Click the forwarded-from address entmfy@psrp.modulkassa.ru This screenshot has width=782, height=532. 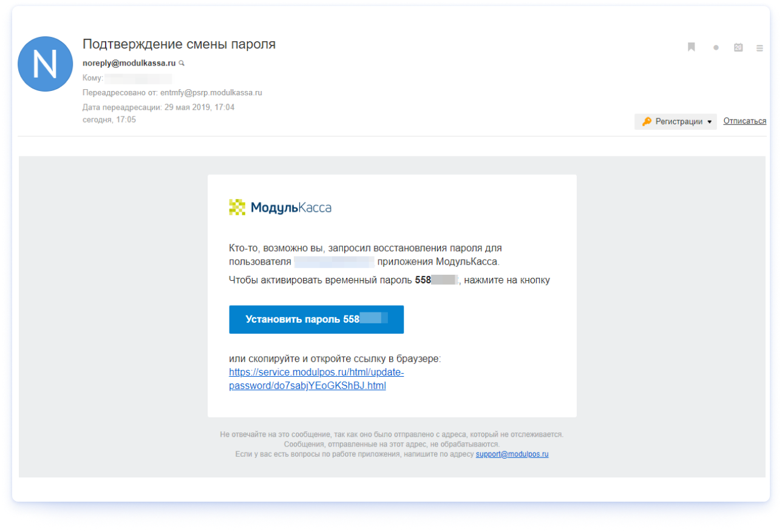pos(211,93)
